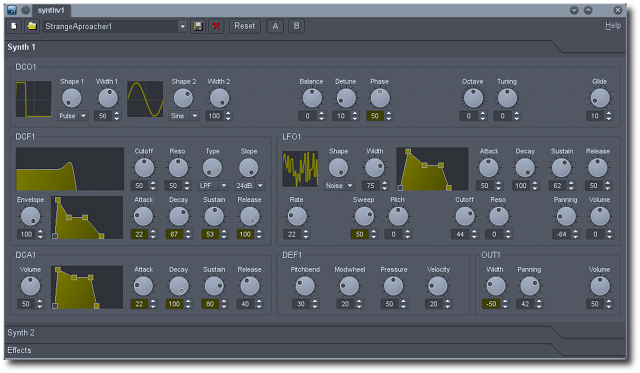The height and width of the screenshot is (373, 640).
Task: Click DEF1 Pressure value field showing 50
Action: coord(389,304)
